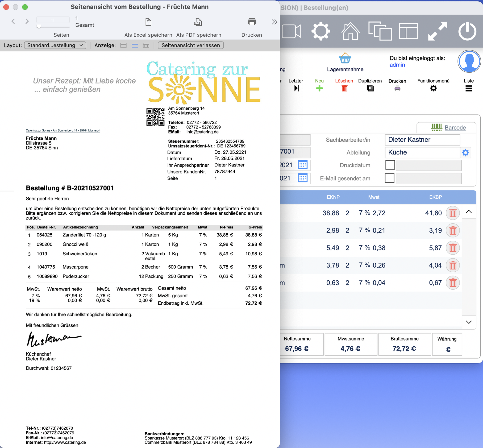Click Bruttosumme value 72,72 €

click(x=404, y=349)
